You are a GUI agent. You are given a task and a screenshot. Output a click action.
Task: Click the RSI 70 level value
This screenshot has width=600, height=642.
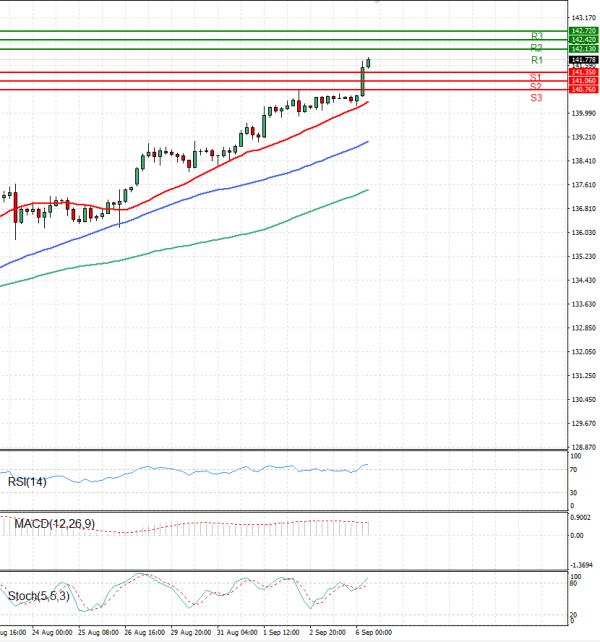coord(573,470)
